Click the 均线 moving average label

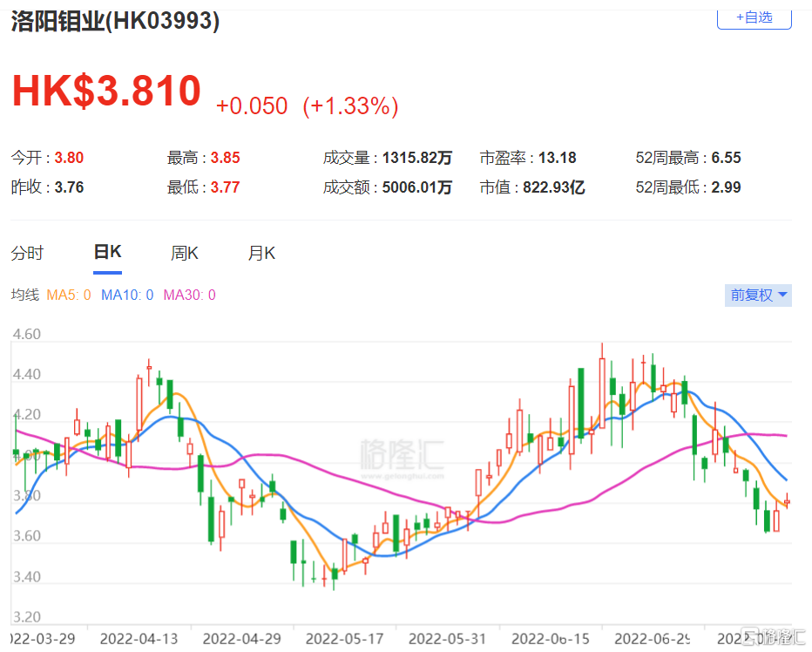pos(25,295)
